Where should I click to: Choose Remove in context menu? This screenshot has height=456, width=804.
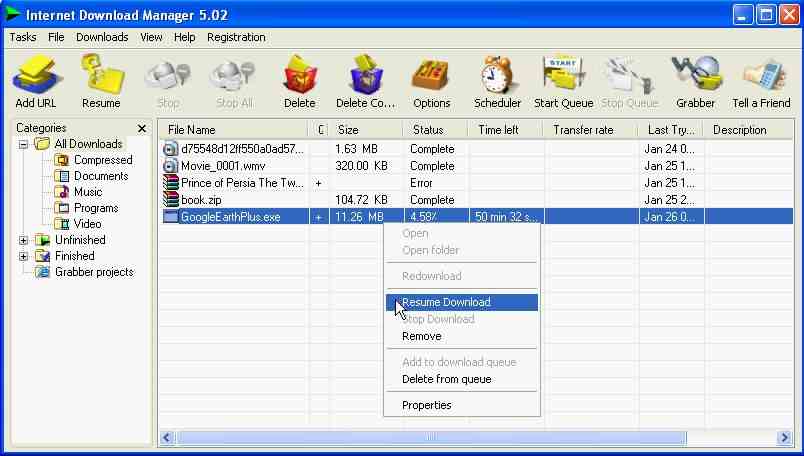click(462, 336)
